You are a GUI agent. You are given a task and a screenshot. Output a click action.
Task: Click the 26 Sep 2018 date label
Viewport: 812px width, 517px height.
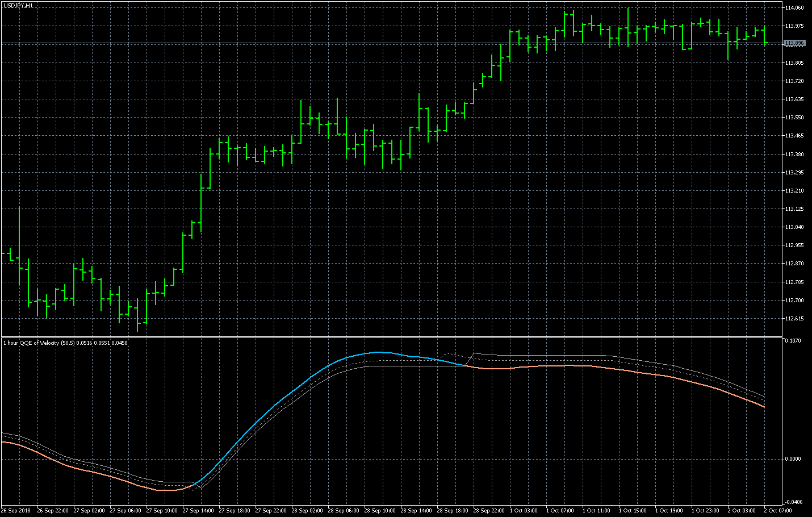coord(16,511)
